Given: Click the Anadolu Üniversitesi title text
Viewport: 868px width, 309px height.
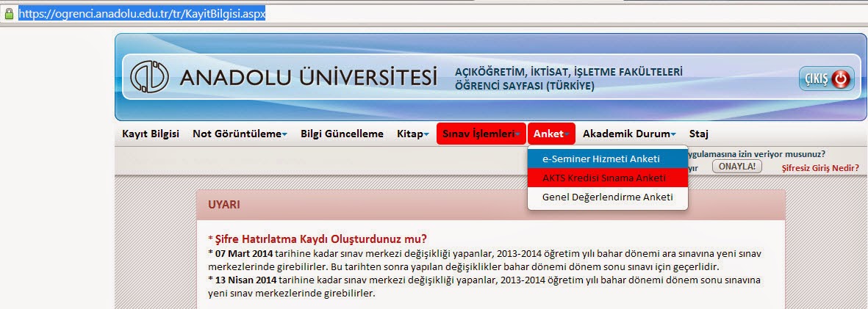Looking at the screenshot, I should (309, 77).
